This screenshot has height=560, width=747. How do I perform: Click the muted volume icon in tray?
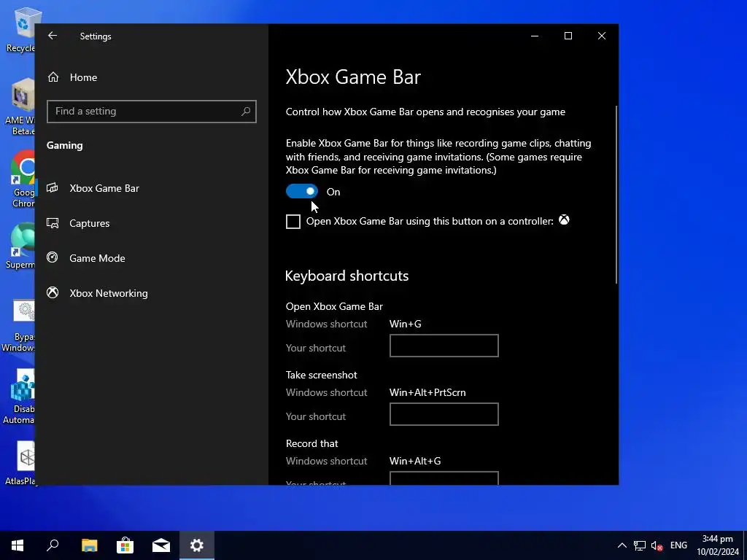tap(657, 545)
